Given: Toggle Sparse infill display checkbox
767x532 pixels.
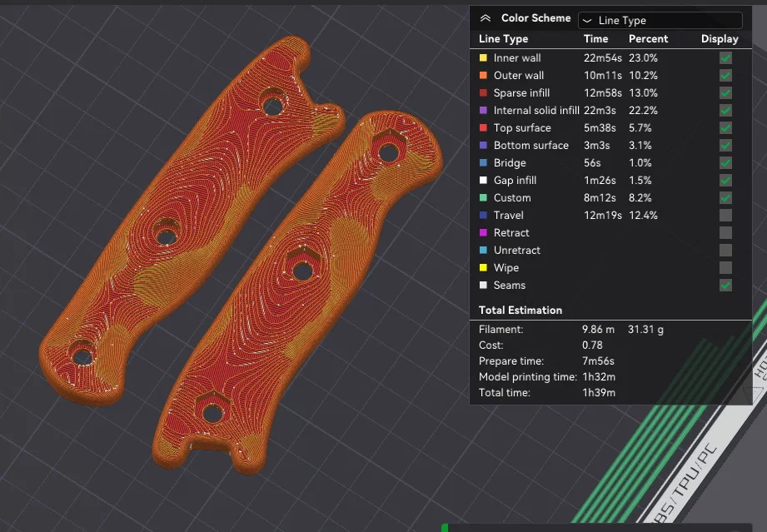Looking at the screenshot, I should point(725,93).
